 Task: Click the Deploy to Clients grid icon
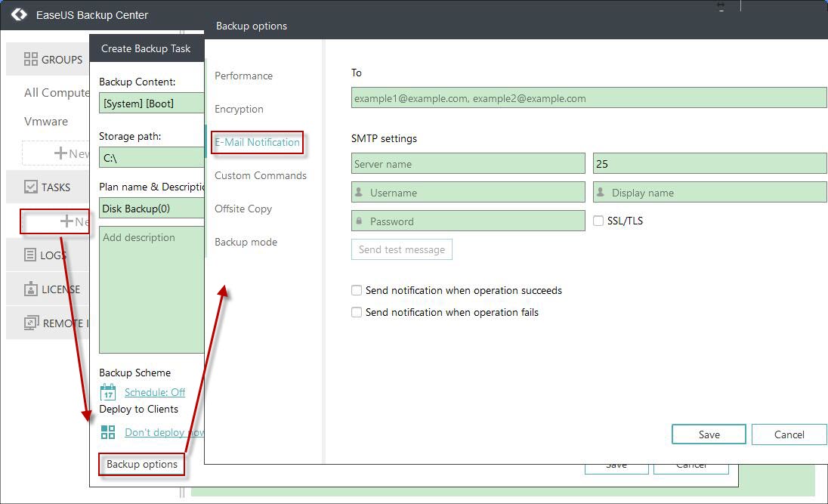tap(107, 431)
